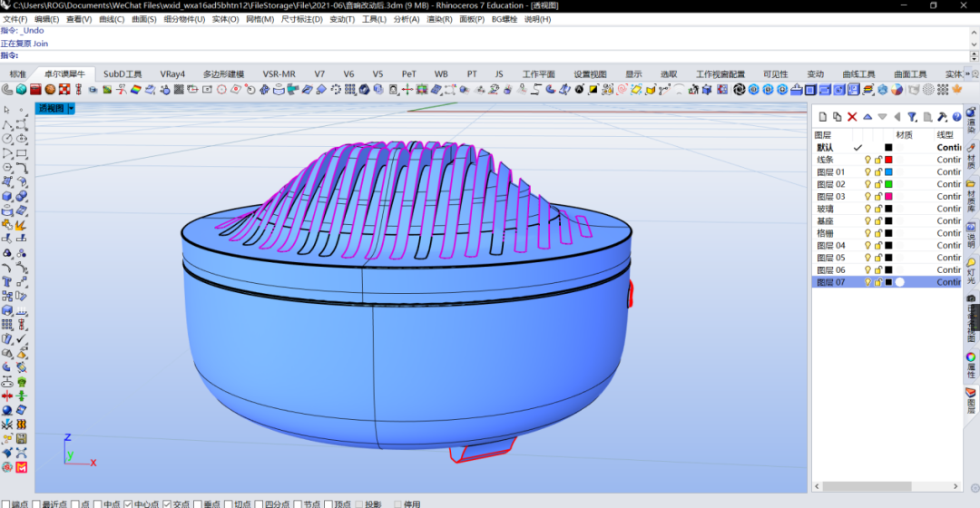The width and height of the screenshot is (980, 508).
Task: Toggle the lock icon for 图层 01
Action: tap(878, 171)
